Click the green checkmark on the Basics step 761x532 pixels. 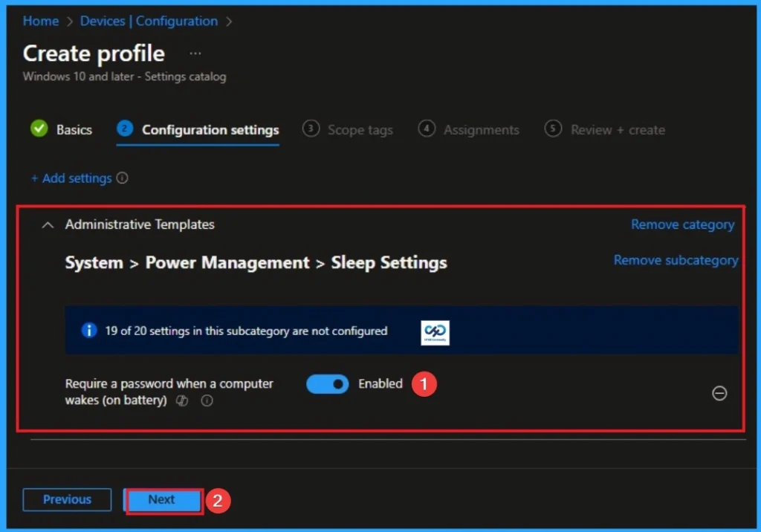pos(39,129)
